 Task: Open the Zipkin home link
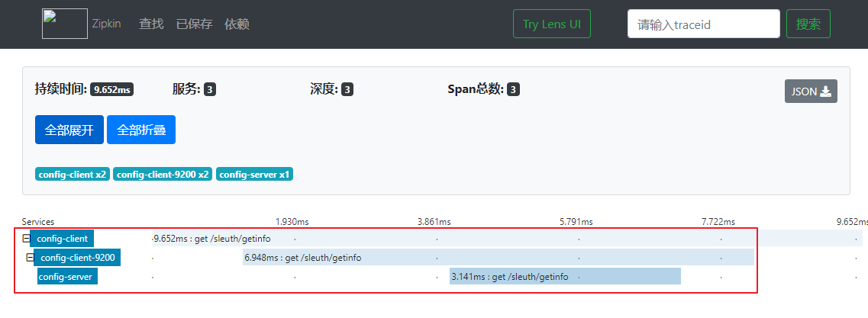(x=106, y=24)
